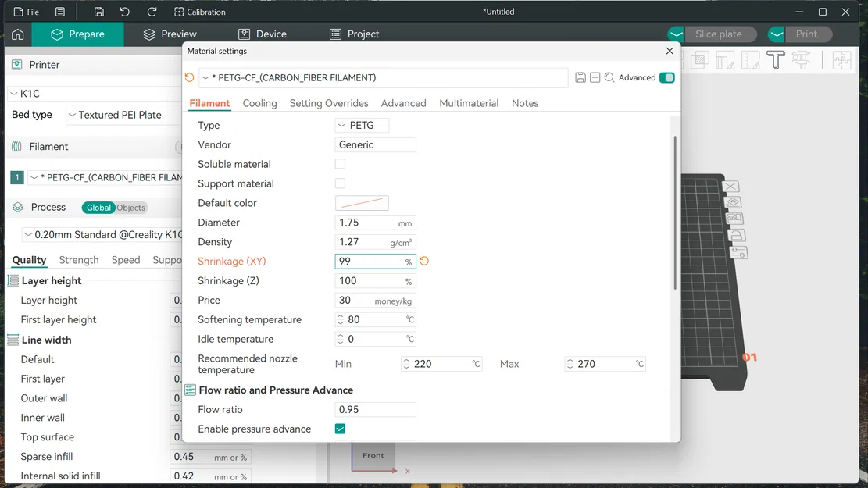
Task: Select the Prepare tab
Action: click(77, 34)
